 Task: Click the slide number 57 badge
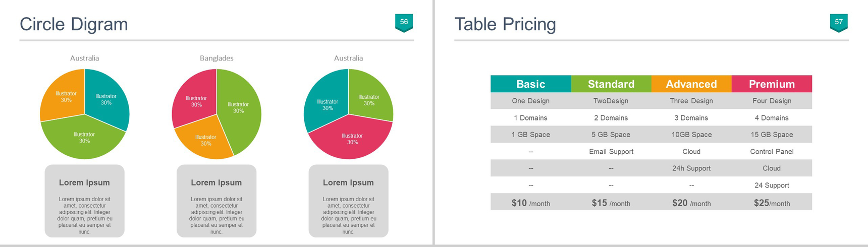click(839, 23)
